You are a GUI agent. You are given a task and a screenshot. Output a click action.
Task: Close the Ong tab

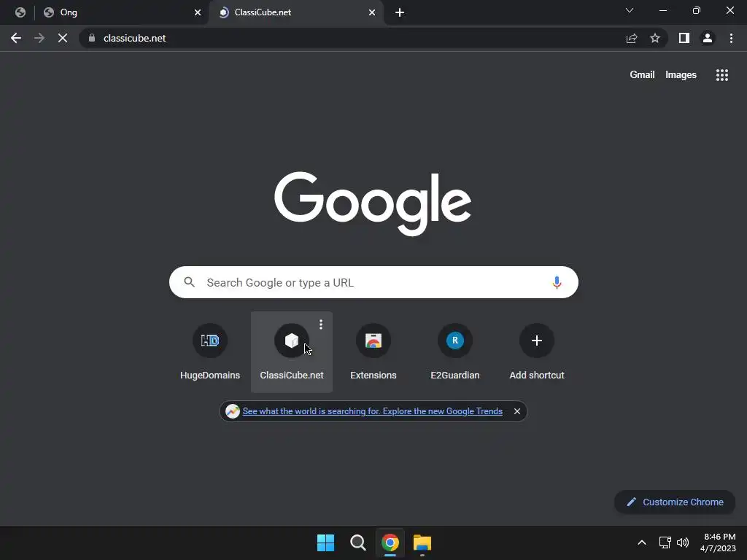pos(198,12)
